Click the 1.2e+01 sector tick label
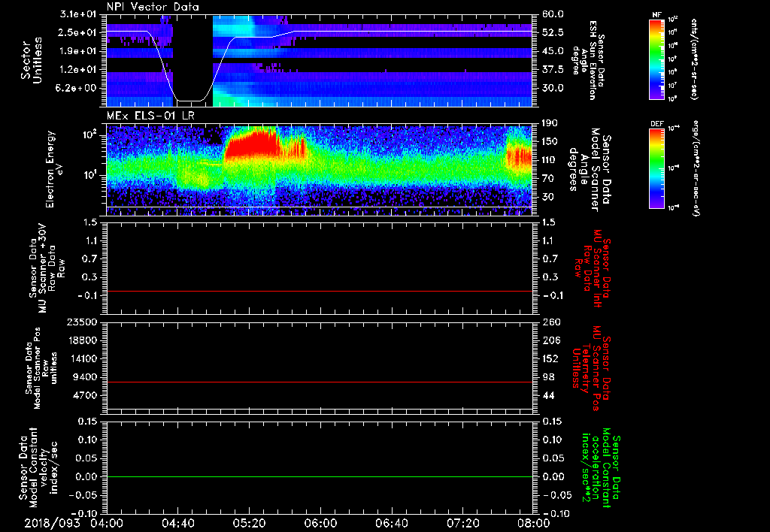Screen dimensions: 770x532 tap(78, 70)
